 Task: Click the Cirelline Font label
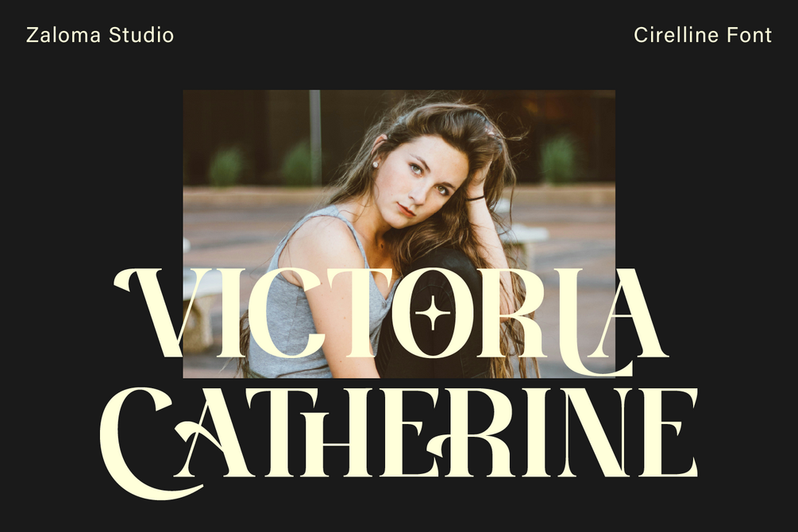click(703, 35)
